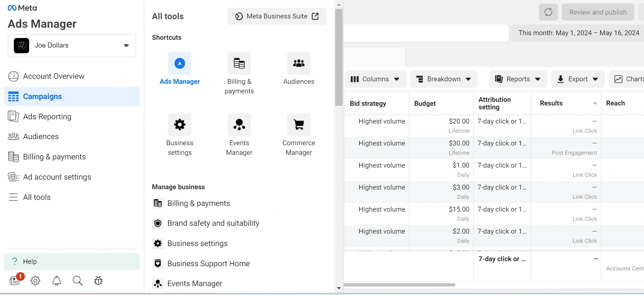Open the Breakdown dropdown
This screenshot has width=644, height=295.
[x=444, y=79]
